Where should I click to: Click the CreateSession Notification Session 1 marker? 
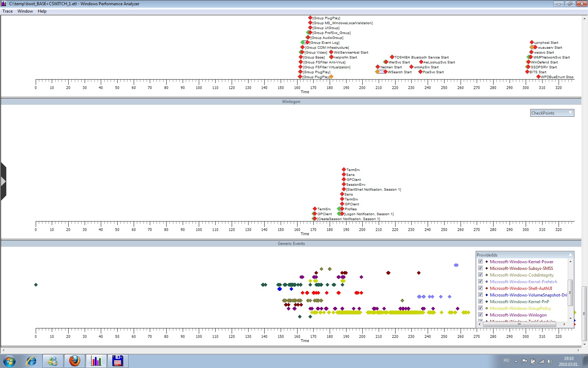(x=315, y=219)
